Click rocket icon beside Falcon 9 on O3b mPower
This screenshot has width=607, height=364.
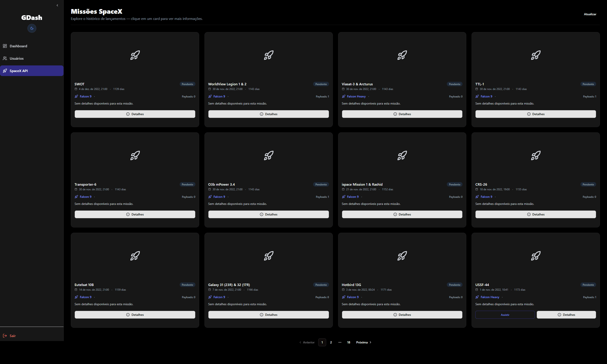[210, 197]
